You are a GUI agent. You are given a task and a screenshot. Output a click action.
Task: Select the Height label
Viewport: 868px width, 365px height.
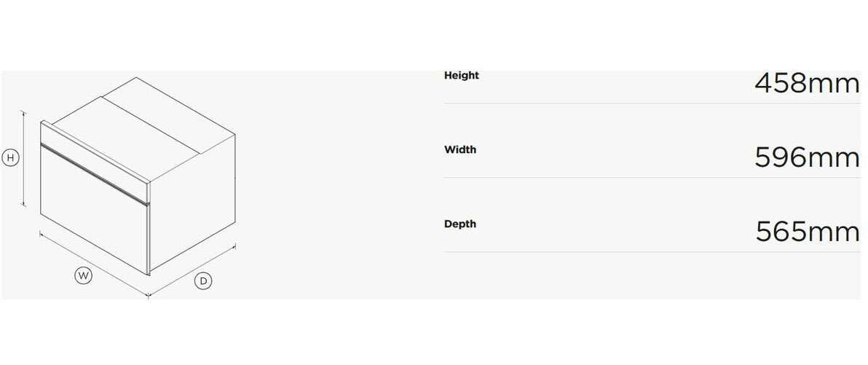(462, 75)
